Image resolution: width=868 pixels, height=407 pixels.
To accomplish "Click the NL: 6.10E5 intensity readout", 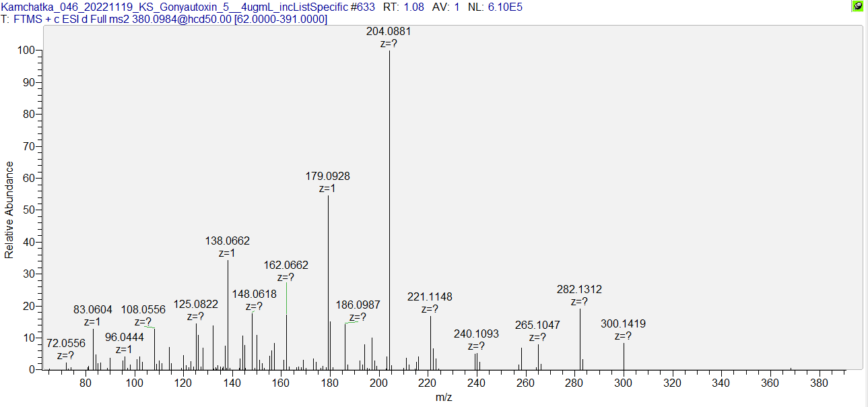I will (x=495, y=7).
